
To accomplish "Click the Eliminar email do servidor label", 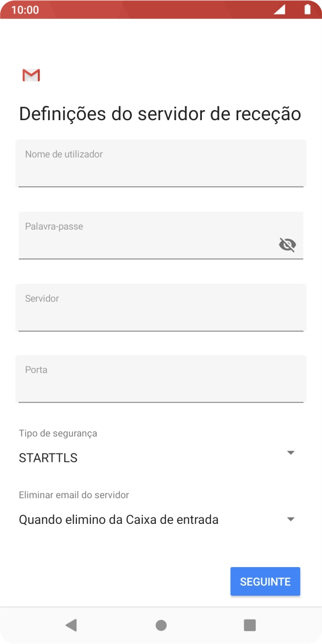I will [x=74, y=494].
